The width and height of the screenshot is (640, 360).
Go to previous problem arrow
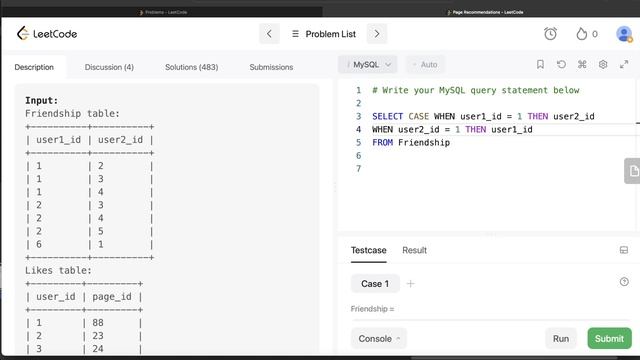[x=269, y=34]
